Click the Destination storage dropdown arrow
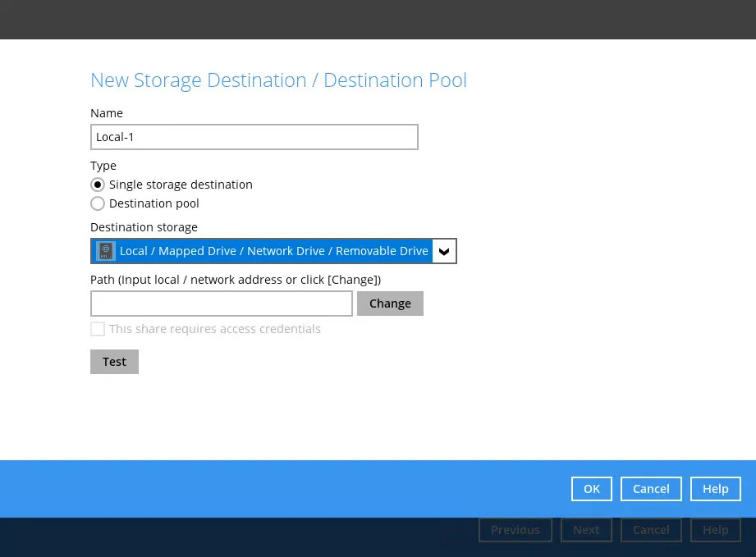Viewport: 756px width, 557px height. pyautogui.click(x=444, y=251)
